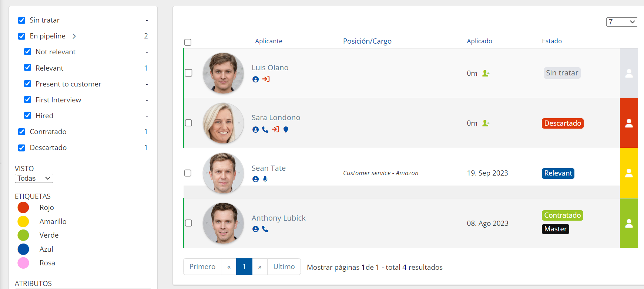The width and height of the screenshot is (644, 289).
Task: Click the phone icon under Sara Londono
Action: [x=265, y=129]
